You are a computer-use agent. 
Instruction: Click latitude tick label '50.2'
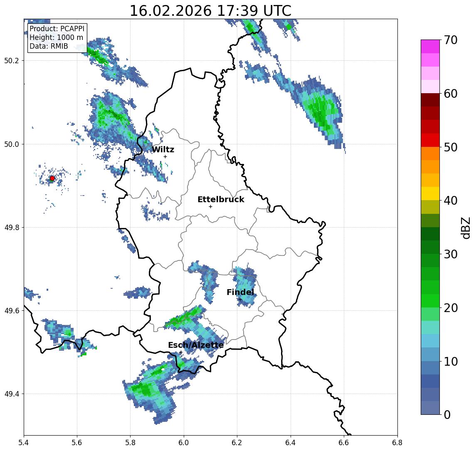(12, 60)
